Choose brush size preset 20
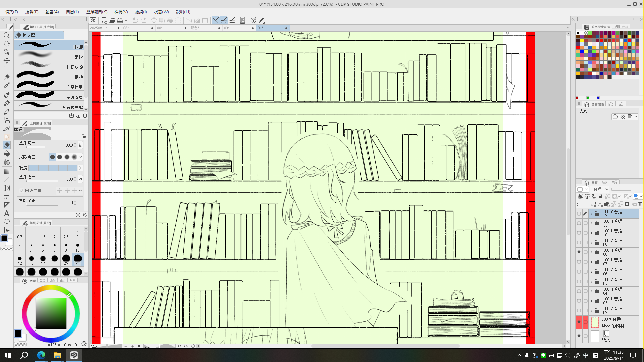 tap(54, 260)
